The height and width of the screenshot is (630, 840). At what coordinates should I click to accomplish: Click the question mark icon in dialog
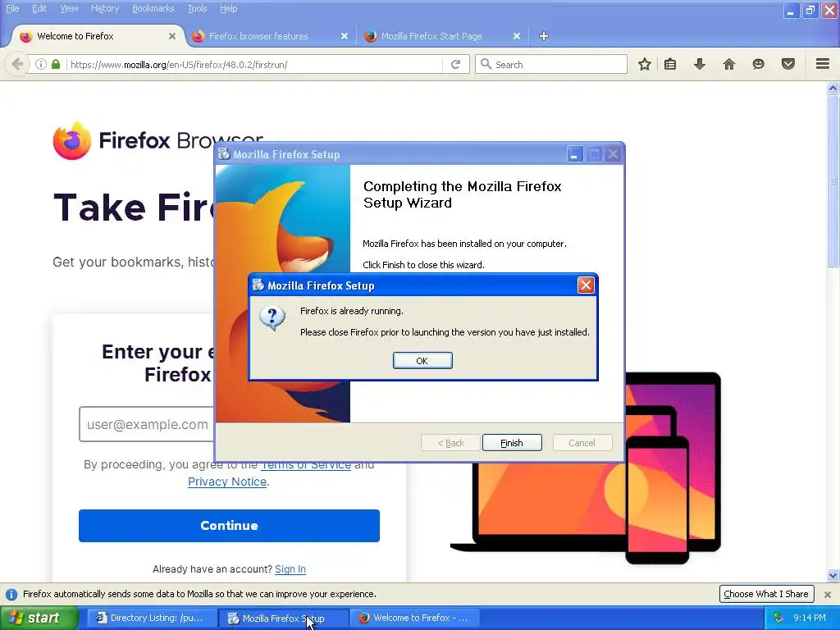click(x=272, y=318)
